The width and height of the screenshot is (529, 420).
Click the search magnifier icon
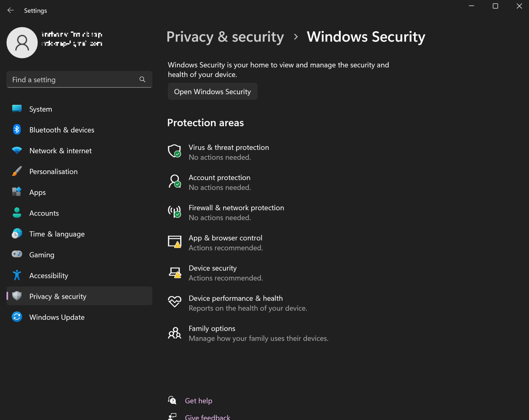(142, 79)
